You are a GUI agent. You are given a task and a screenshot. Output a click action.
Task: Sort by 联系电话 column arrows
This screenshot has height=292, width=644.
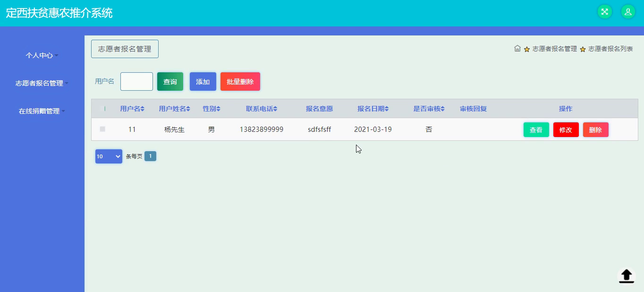tap(275, 109)
